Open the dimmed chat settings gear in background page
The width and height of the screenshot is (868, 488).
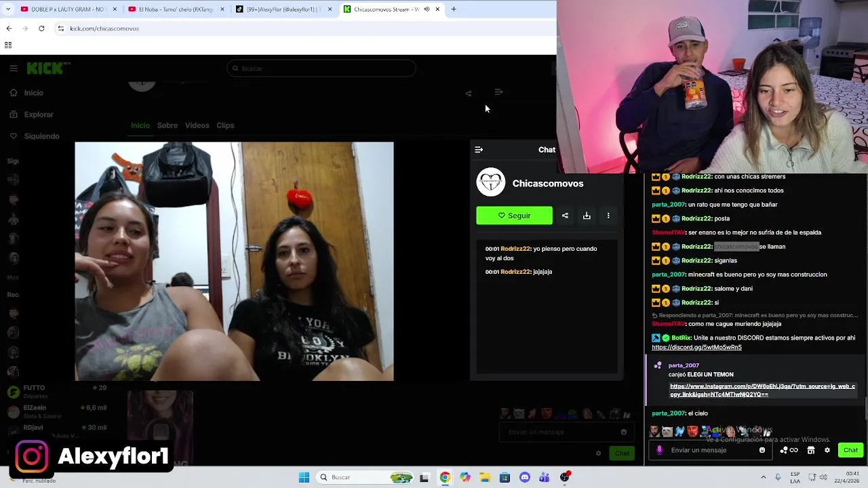pos(598,453)
